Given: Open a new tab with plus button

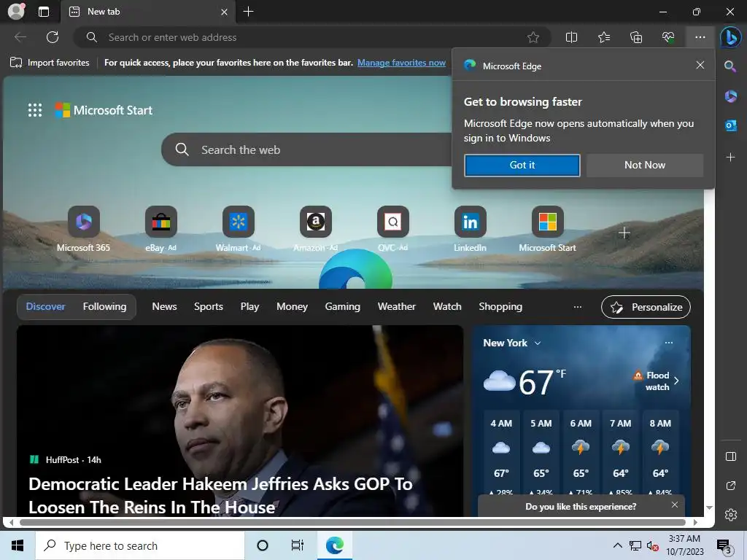Looking at the screenshot, I should coord(248,12).
